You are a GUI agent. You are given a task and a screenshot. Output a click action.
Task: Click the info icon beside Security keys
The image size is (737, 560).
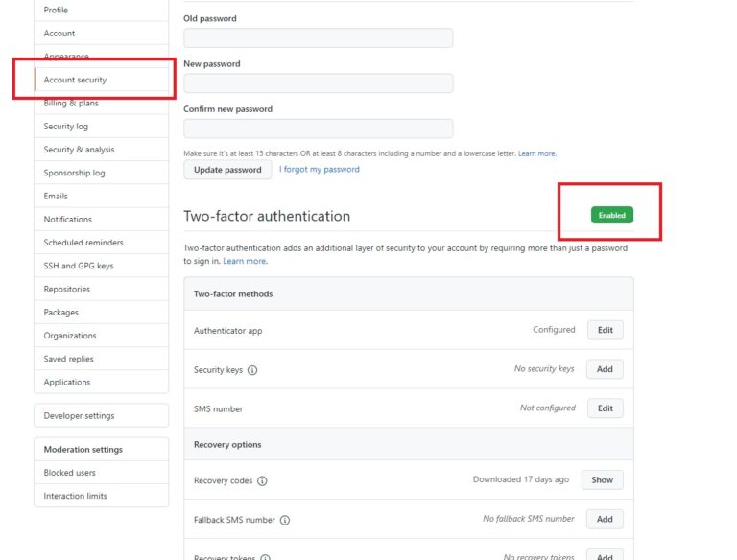point(253,370)
